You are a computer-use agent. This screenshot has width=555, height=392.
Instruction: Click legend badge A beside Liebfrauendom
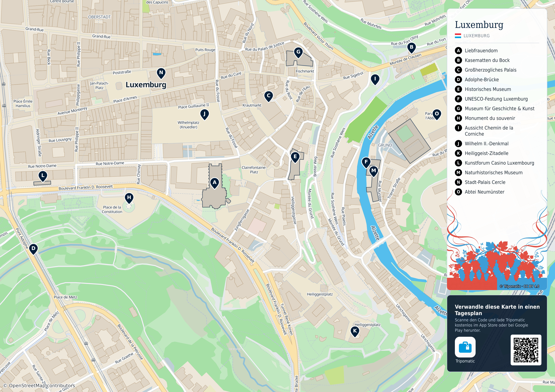tap(458, 51)
